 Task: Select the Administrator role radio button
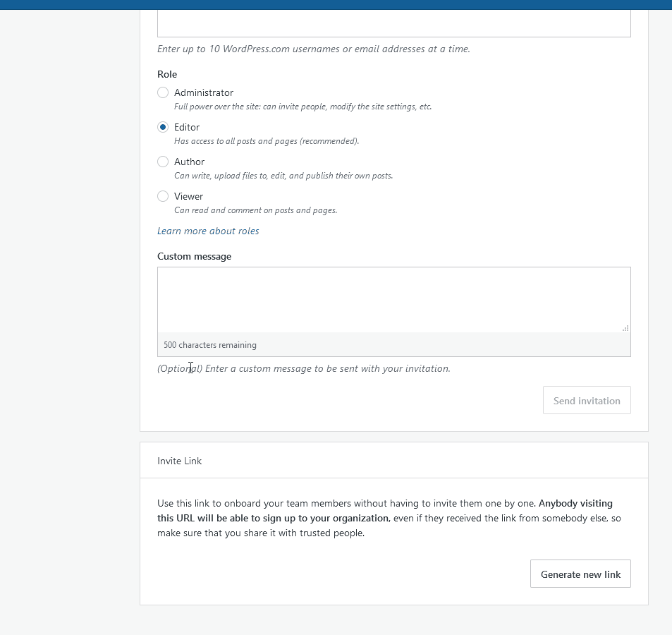pos(163,92)
